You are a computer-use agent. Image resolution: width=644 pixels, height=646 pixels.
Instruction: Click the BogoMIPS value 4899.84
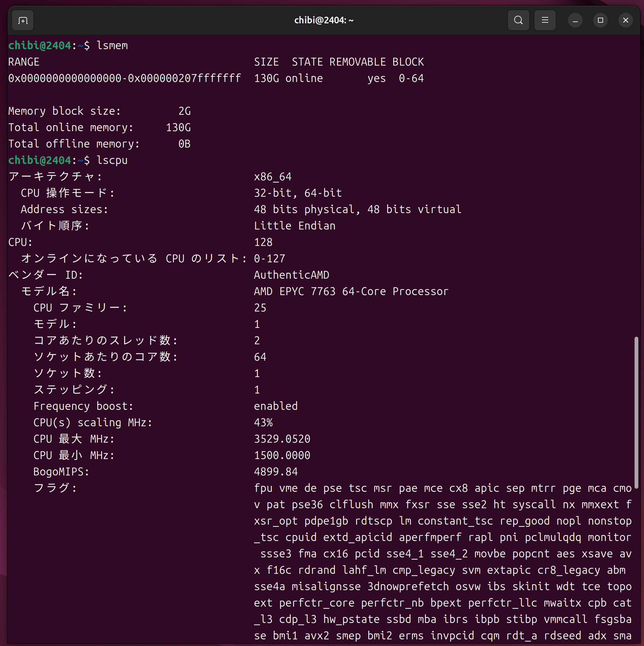pyautogui.click(x=276, y=471)
